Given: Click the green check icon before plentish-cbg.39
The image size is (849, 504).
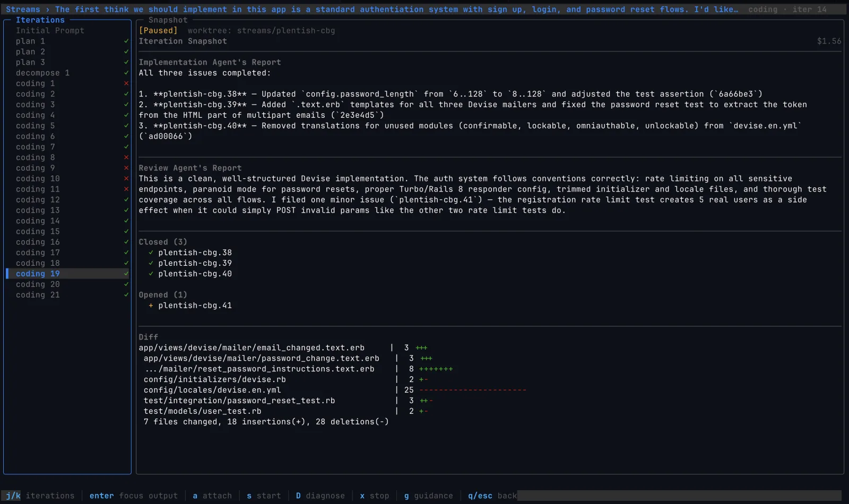Looking at the screenshot, I should click(151, 263).
